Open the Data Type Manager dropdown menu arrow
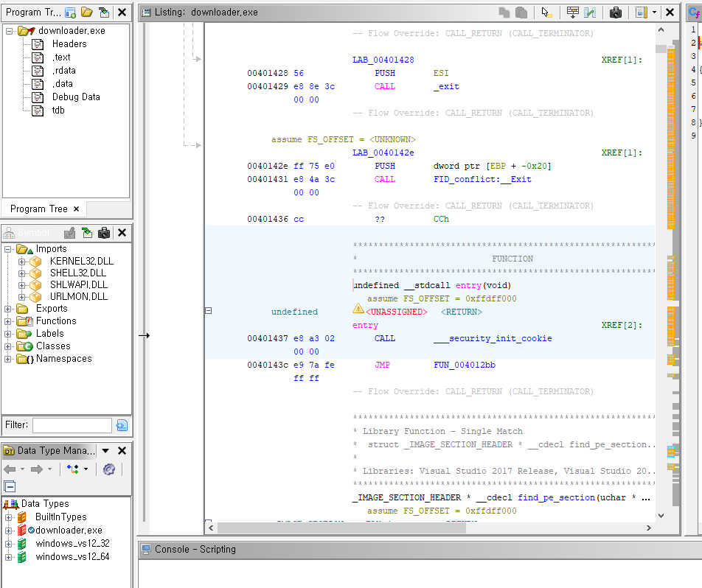The width and height of the screenshot is (702, 588). pos(105,451)
